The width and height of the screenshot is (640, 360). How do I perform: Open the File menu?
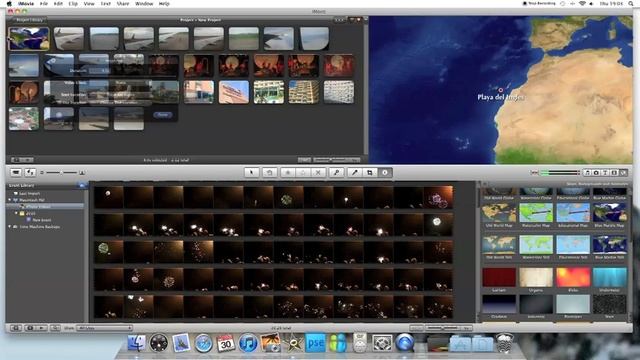[43, 4]
